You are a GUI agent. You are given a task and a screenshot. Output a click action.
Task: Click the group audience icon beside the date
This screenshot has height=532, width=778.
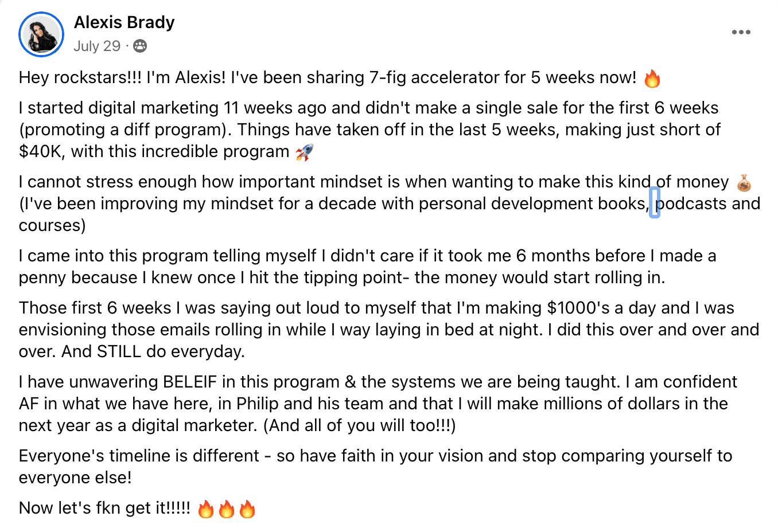tap(140, 46)
